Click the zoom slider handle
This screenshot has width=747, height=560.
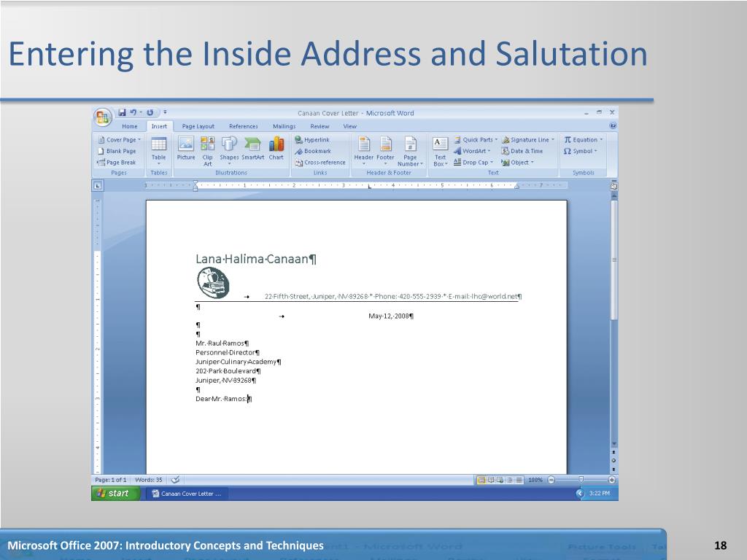pos(581,480)
